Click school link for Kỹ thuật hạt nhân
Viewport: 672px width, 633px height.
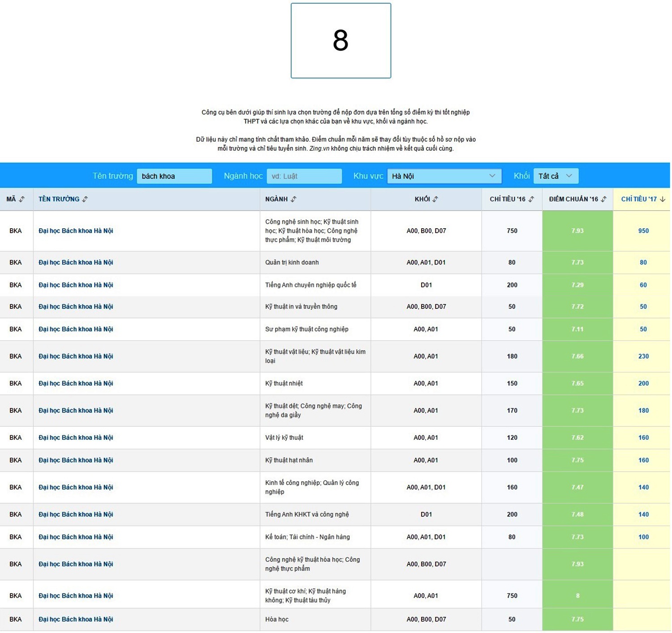click(x=76, y=460)
